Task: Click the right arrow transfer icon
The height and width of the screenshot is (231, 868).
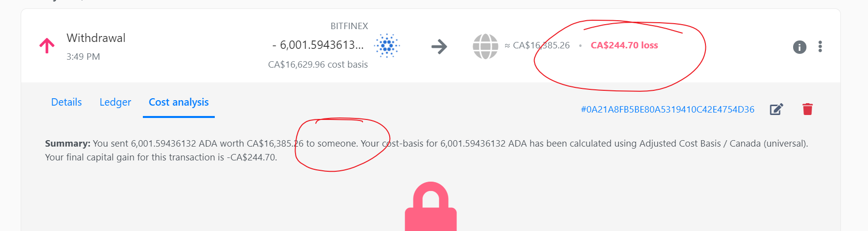Action: [x=439, y=47]
